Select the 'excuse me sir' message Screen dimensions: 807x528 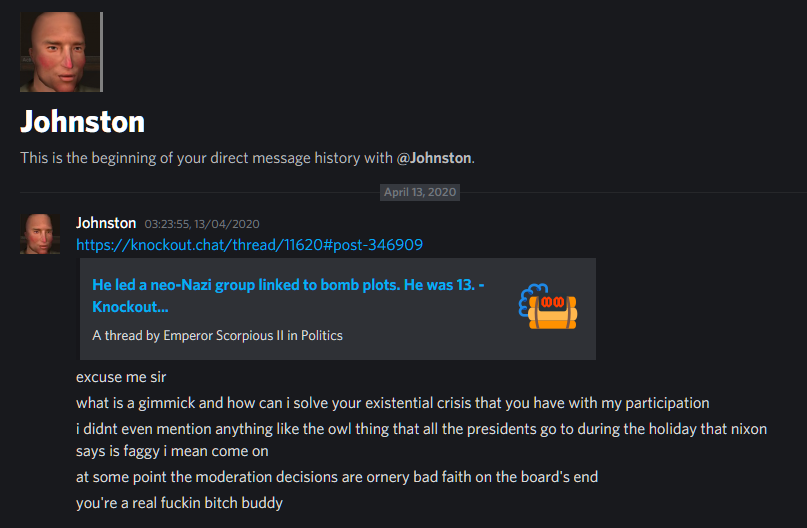click(x=121, y=377)
